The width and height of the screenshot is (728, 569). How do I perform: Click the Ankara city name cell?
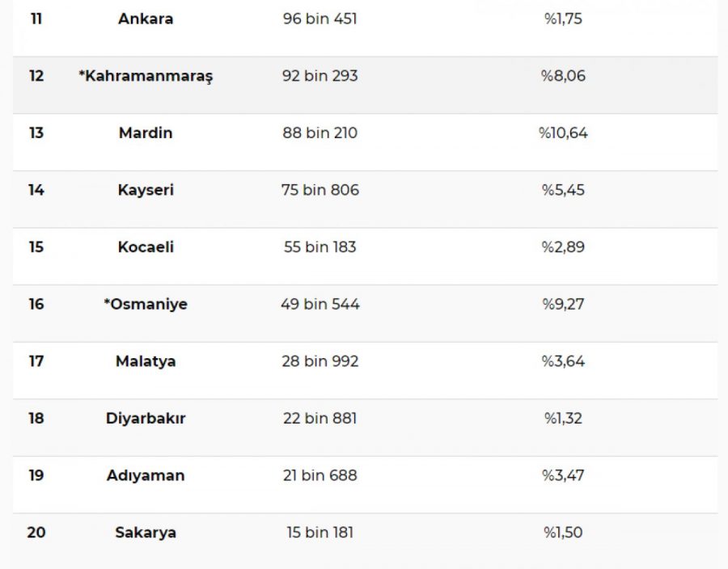pyautogui.click(x=146, y=19)
